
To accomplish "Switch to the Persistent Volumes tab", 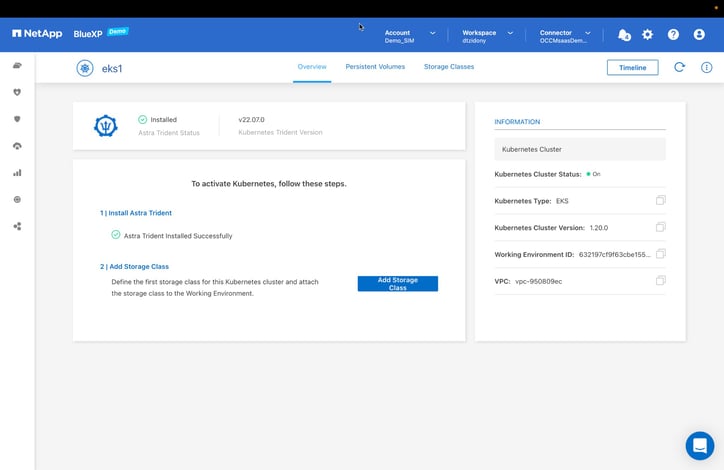I will pyautogui.click(x=375, y=67).
